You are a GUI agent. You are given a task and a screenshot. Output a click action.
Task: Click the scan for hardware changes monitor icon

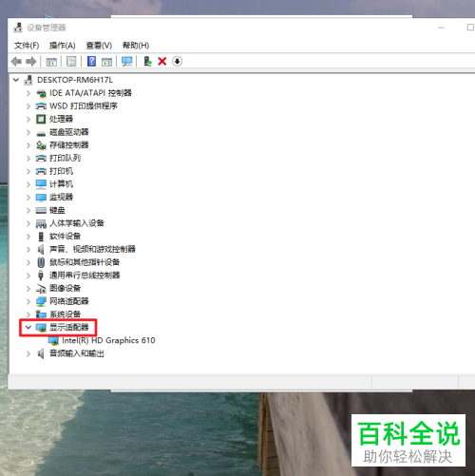[x=127, y=62]
